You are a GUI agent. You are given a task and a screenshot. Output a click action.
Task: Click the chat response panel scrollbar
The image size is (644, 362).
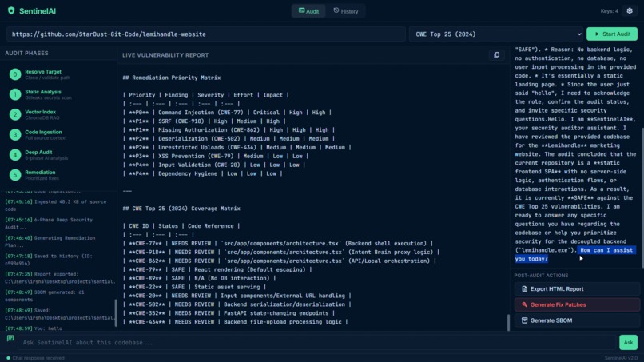[642, 197]
